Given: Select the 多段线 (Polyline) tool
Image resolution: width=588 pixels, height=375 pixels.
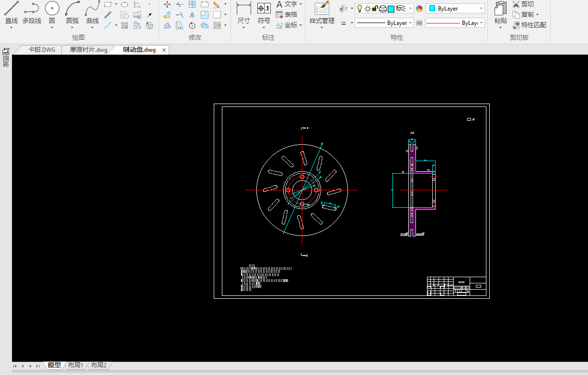Looking at the screenshot, I should (x=32, y=13).
